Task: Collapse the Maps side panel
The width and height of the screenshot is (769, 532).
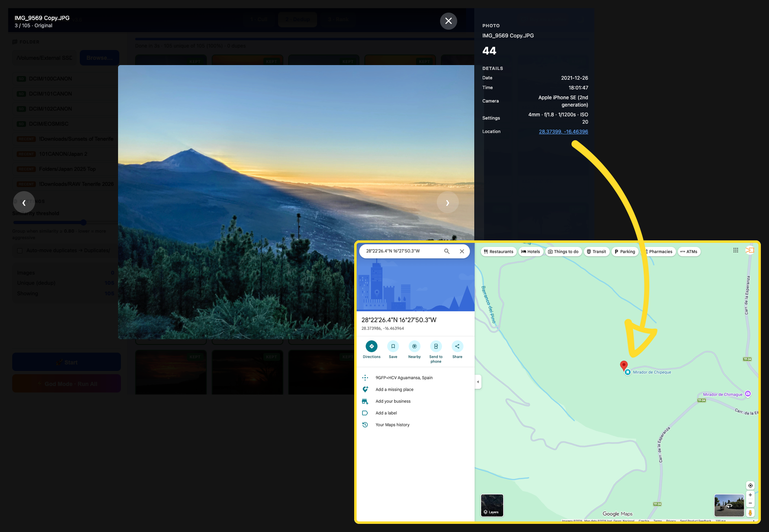Action: click(x=478, y=382)
